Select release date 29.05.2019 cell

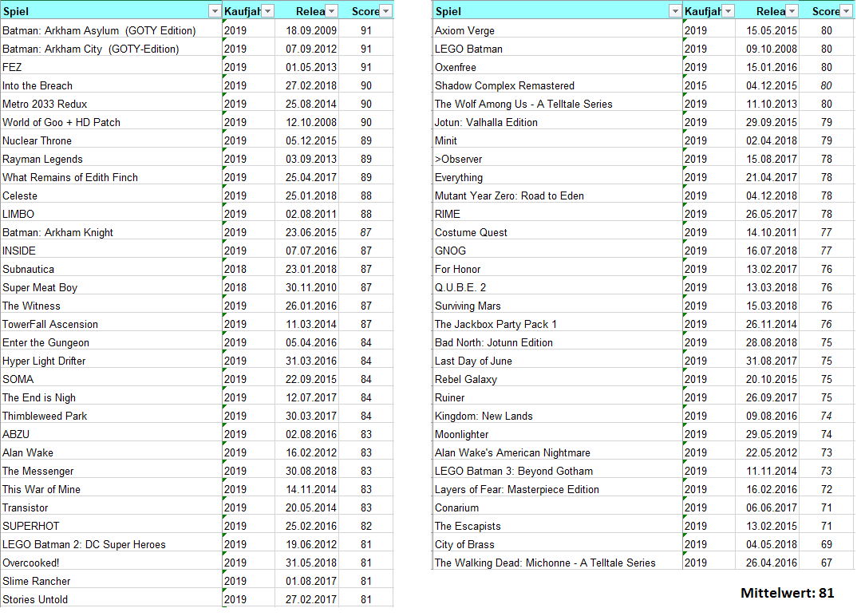767,434
